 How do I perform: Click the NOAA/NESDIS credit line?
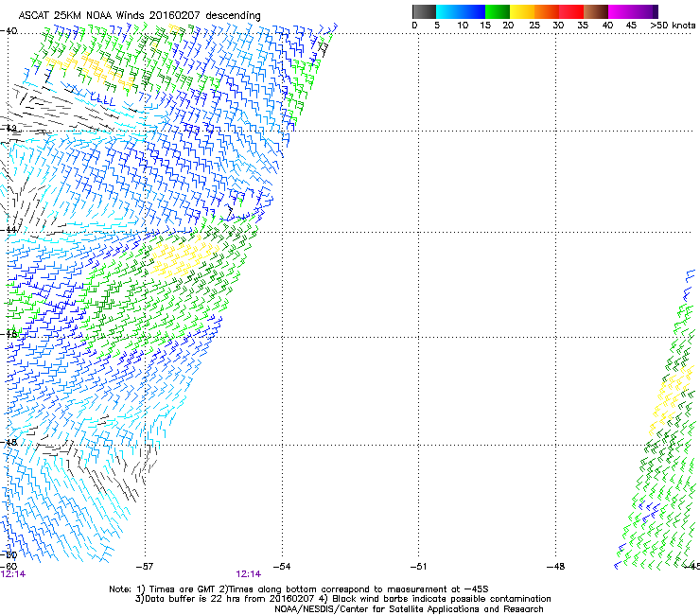click(409, 609)
